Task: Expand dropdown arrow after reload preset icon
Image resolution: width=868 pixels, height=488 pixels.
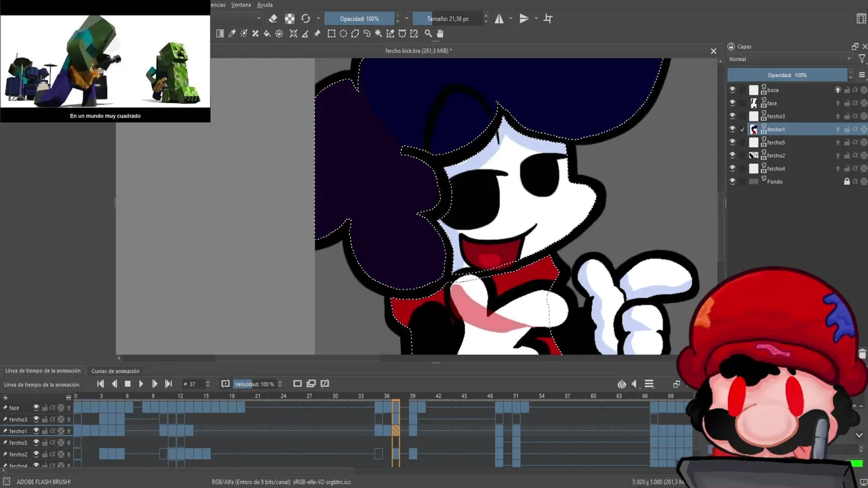Action: tap(318, 19)
